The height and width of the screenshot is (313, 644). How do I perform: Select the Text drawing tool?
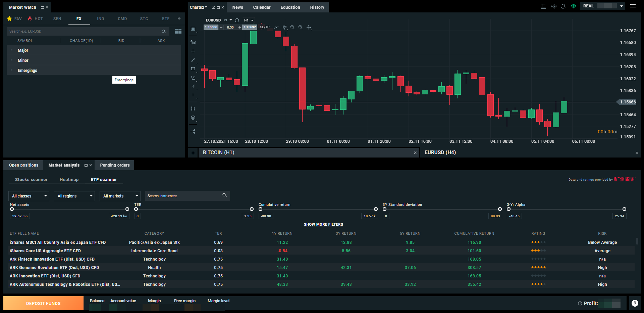[x=193, y=95]
